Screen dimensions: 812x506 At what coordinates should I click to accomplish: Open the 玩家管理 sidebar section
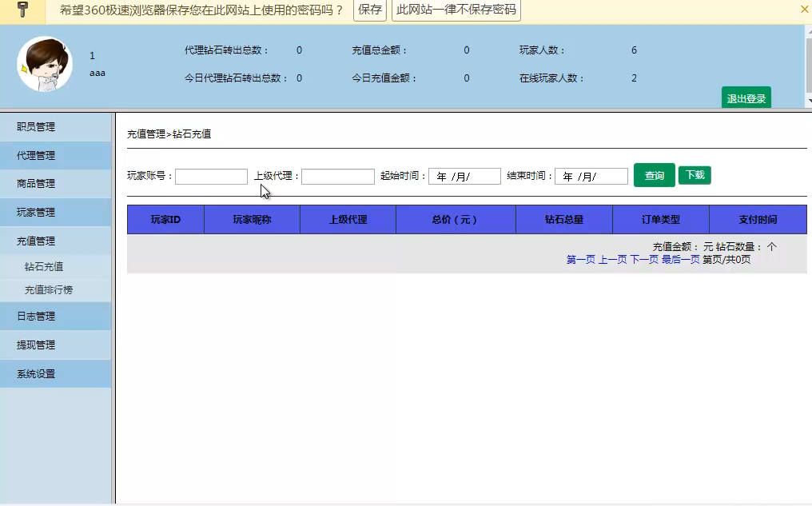point(36,212)
